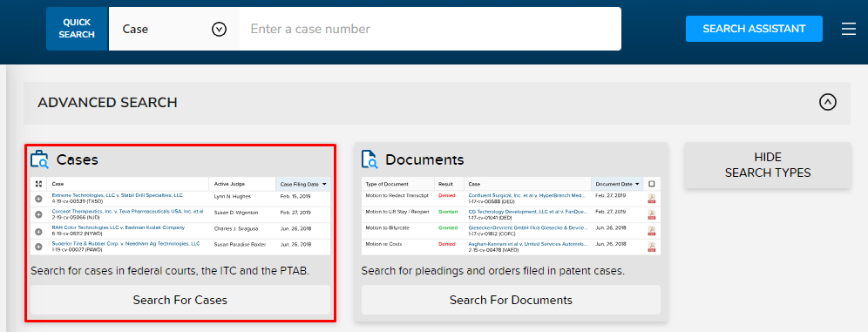Screen dimensions: 868x332
Task: Click plus icon beside Extreme Technologies case
Action: 38,199
